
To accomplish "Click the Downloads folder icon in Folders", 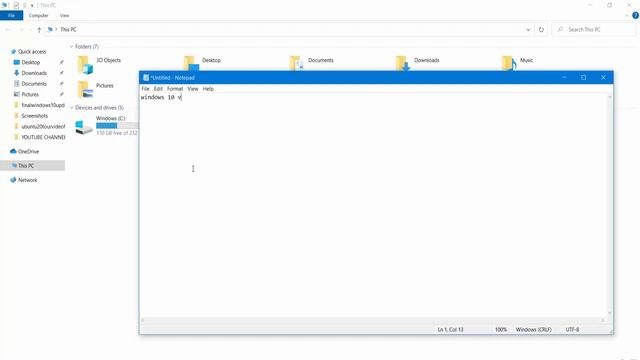I will 402,63.
